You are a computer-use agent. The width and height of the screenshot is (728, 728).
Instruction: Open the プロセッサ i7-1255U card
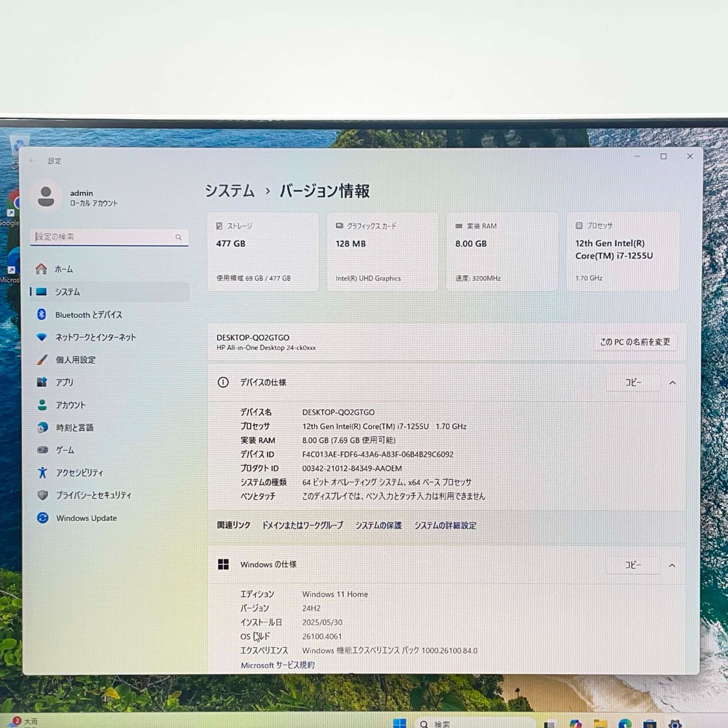click(623, 252)
